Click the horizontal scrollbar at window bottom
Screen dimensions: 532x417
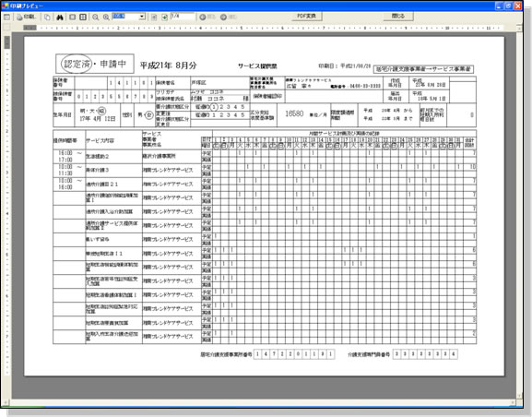pyautogui.click(x=261, y=402)
